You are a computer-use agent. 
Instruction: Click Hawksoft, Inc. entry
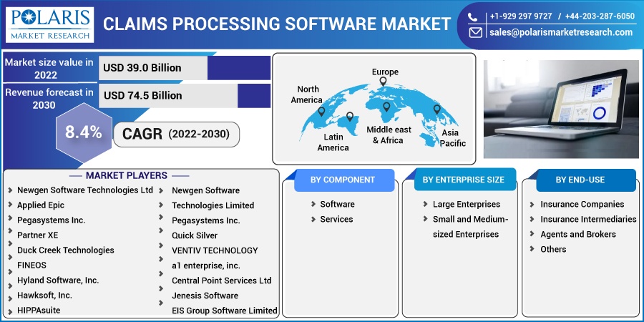(44, 296)
